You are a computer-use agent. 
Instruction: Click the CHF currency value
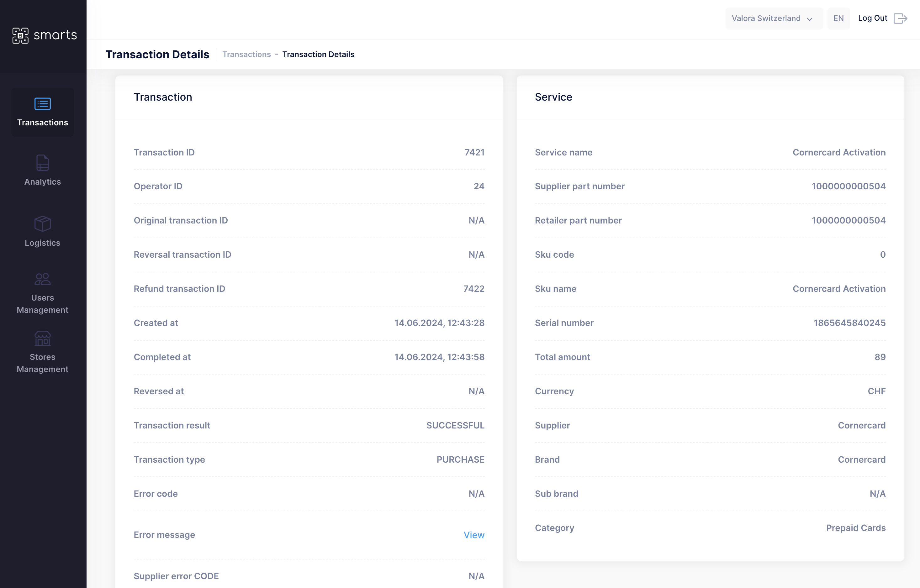(x=877, y=391)
